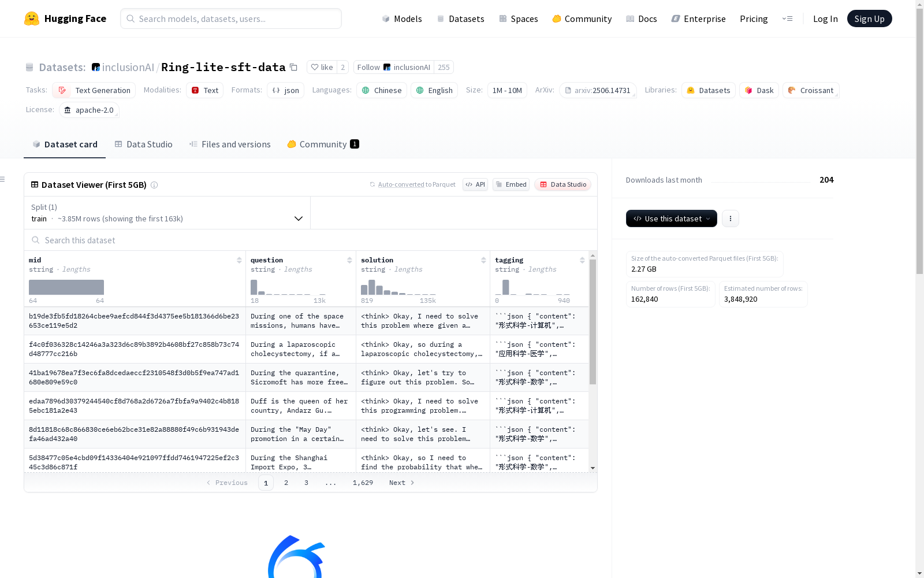Viewport: 924px width, 578px height.
Task: Open the API button in Dataset Viewer
Action: pos(475,184)
